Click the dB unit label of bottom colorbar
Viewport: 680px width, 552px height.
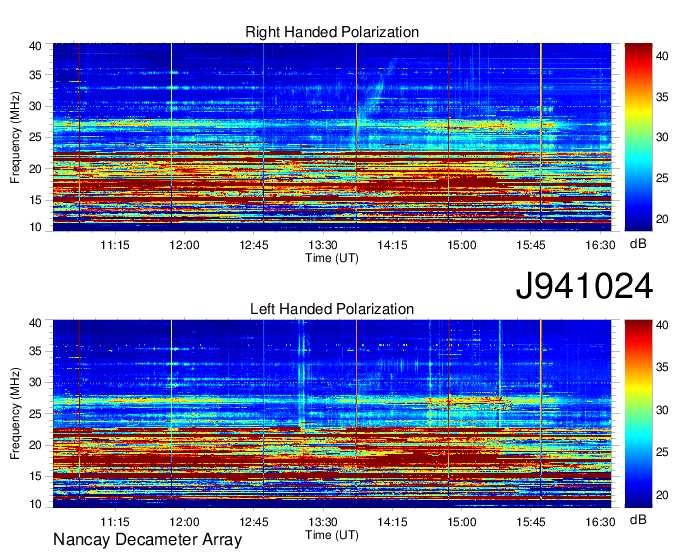638,519
